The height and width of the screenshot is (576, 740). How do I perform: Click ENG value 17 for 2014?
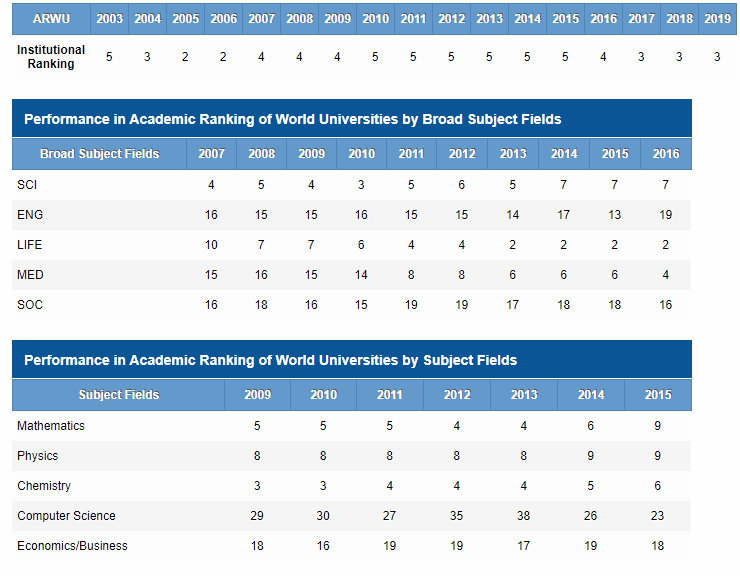tap(563, 215)
